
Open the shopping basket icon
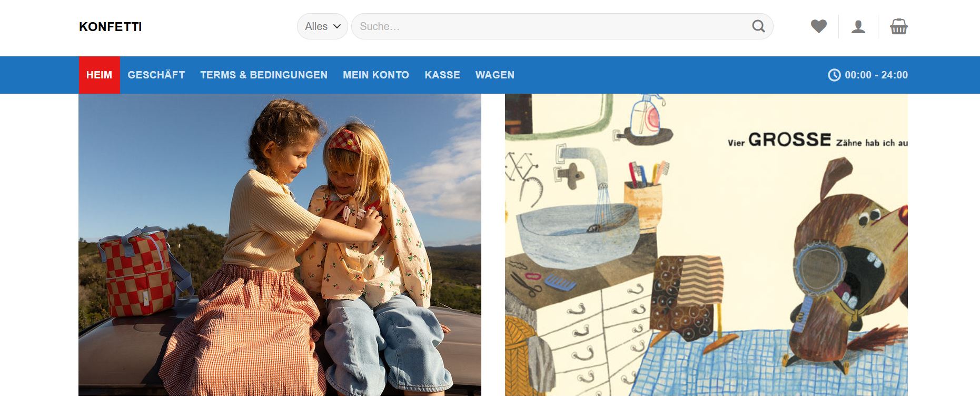[x=898, y=26]
